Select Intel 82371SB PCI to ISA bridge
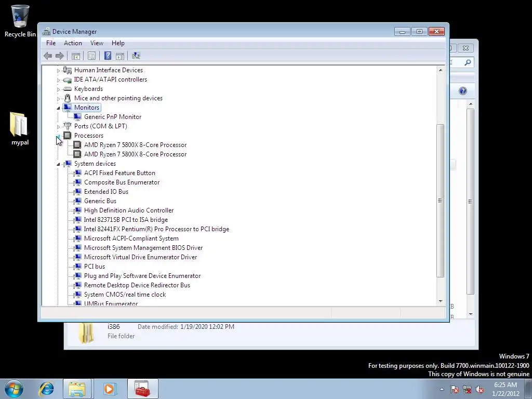 coord(126,220)
